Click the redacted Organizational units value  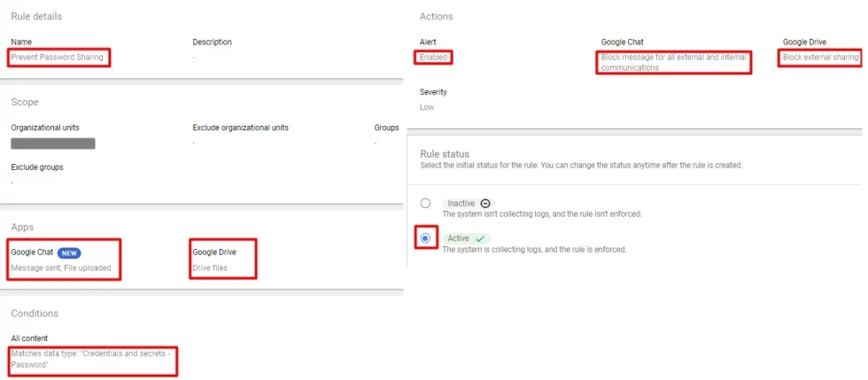point(53,143)
